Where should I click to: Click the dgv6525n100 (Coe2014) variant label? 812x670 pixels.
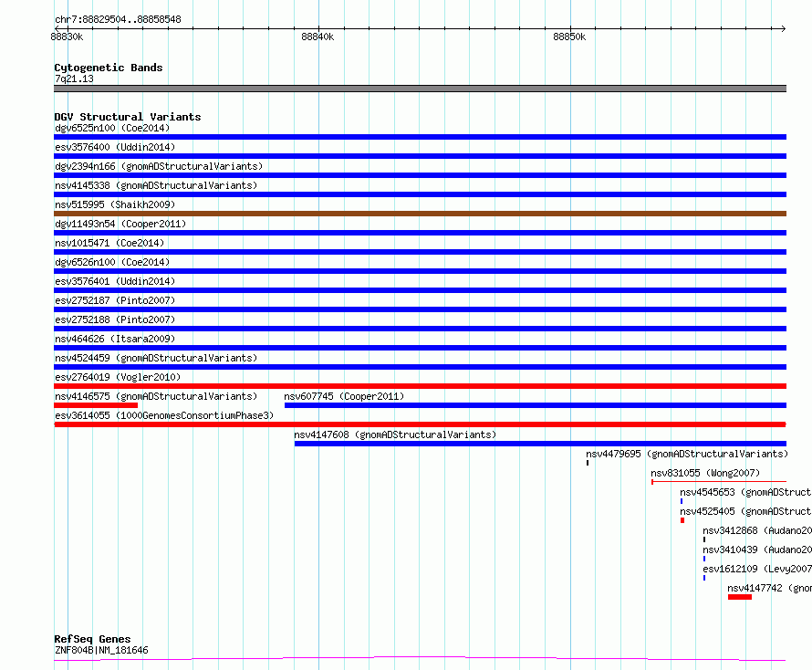[112, 128]
